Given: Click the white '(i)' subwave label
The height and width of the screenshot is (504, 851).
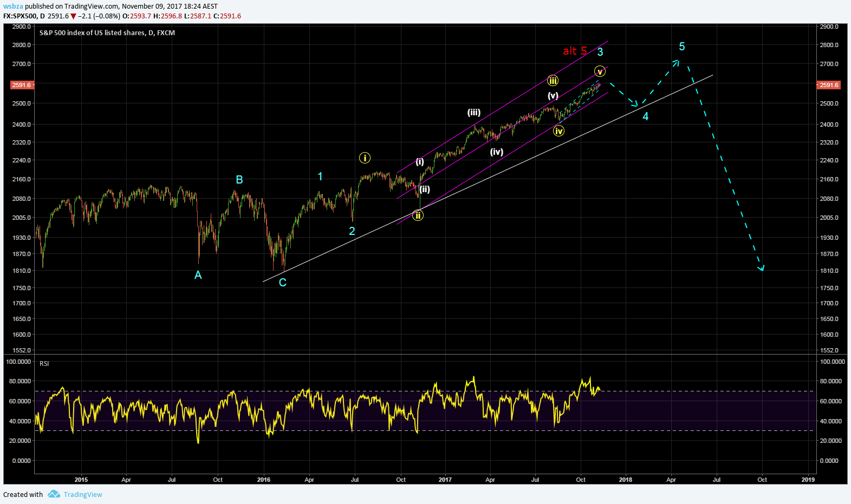Looking at the screenshot, I should click(x=420, y=162).
